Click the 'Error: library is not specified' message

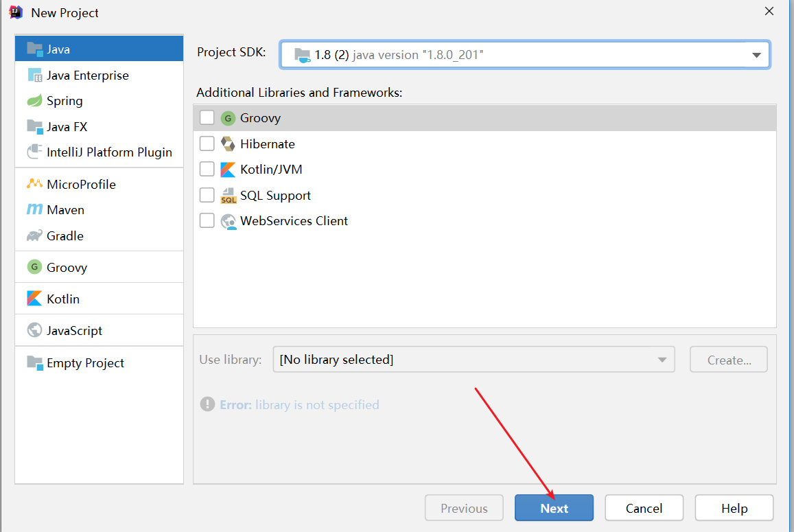[299, 405]
